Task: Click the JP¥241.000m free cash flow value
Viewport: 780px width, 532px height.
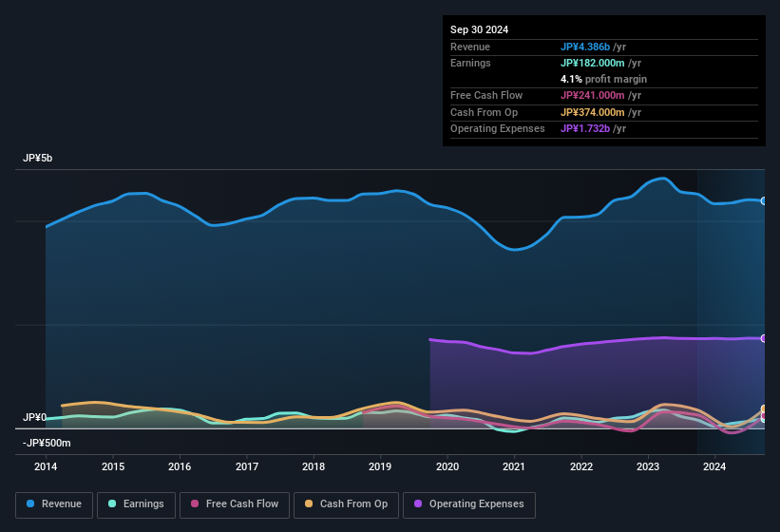Action: pyautogui.click(x=593, y=95)
